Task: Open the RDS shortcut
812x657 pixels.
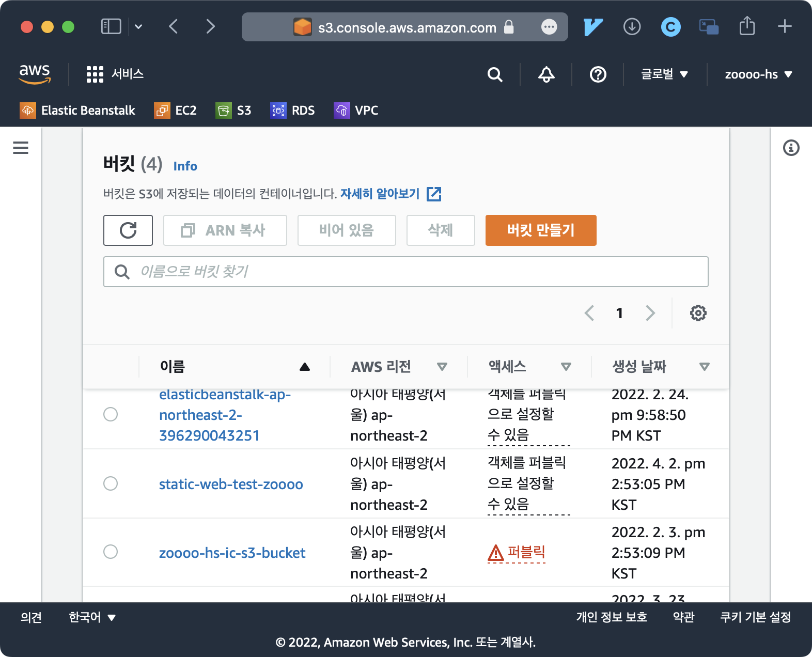Action: [x=293, y=110]
